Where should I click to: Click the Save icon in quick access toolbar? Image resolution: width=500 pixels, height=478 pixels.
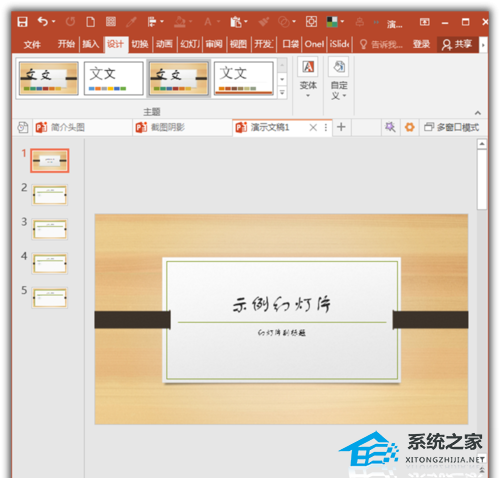[22, 22]
